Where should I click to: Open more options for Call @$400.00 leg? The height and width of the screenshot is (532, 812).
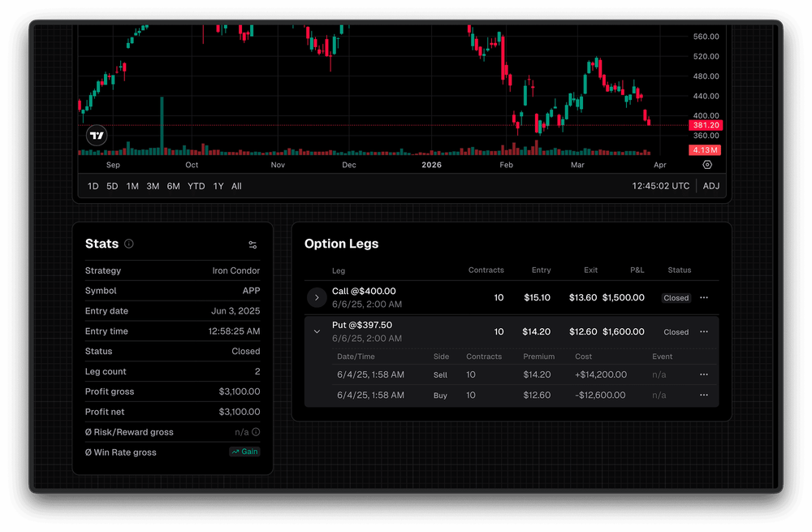(x=704, y=297)
